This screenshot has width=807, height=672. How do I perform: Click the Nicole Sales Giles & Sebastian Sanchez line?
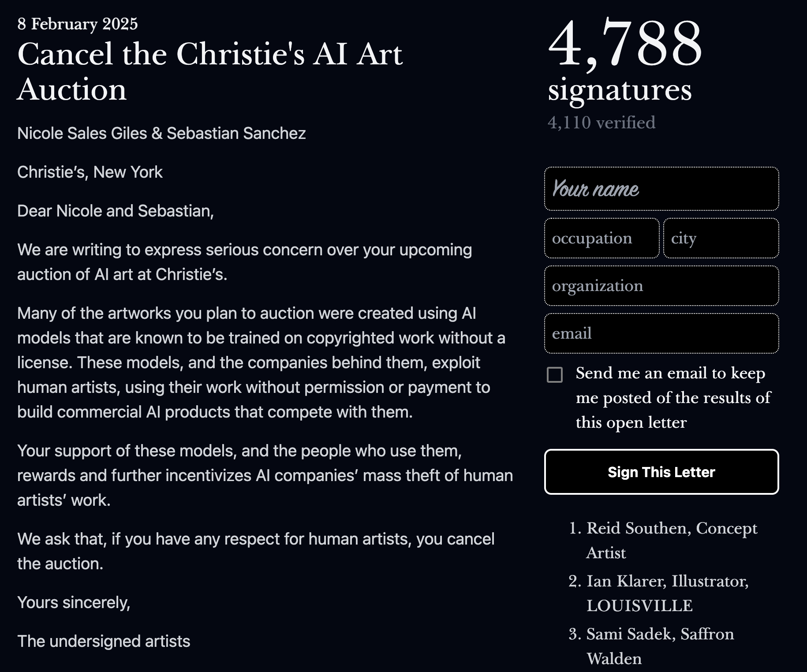(x=161, y=133)
